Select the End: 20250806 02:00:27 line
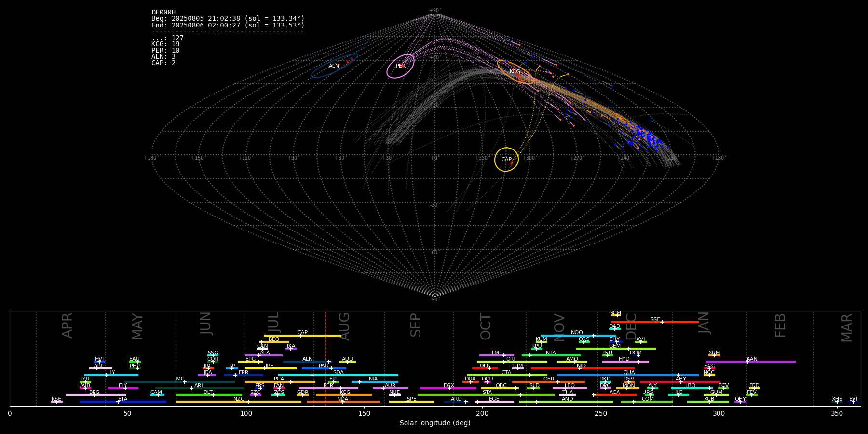The width and height of the screenshot is (868, 434). tap(228, 25)
